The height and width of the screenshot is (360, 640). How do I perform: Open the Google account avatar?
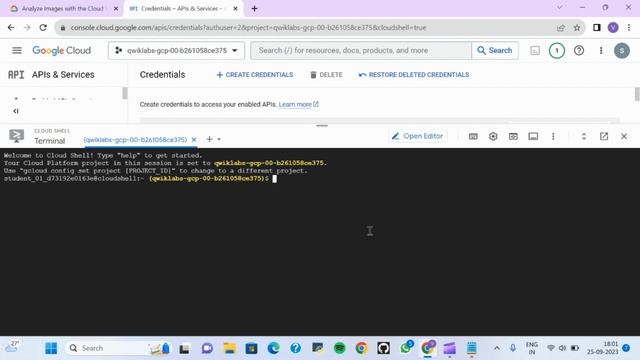click(622, 51)
